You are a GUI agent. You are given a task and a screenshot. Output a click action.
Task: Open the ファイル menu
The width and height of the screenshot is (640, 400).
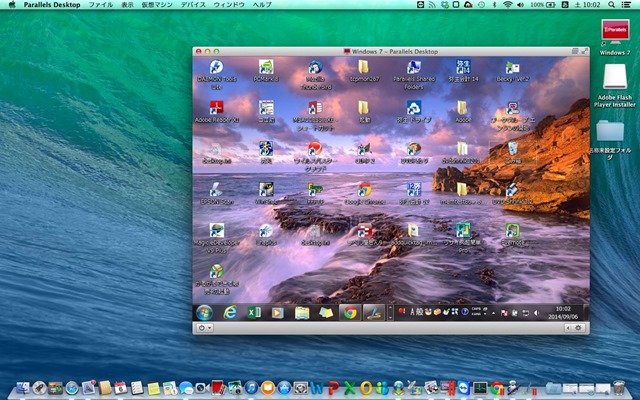(102, 4)
